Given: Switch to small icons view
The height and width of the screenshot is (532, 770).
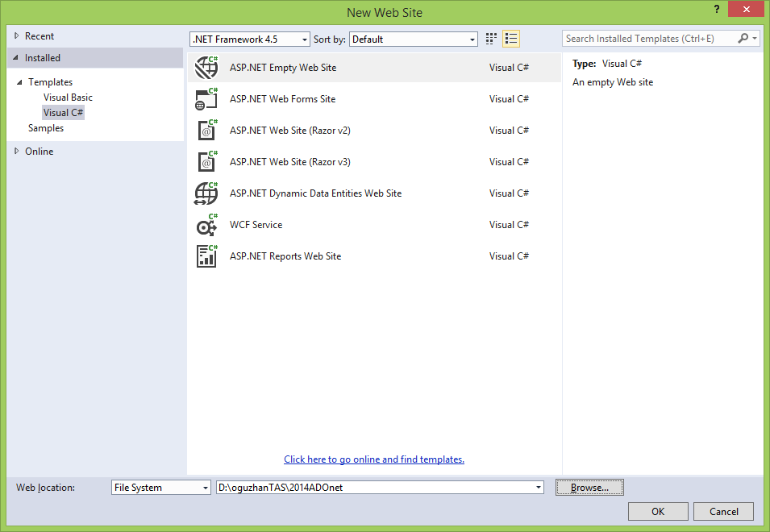Looking at the screenshot, I should [x=491, y=39].
